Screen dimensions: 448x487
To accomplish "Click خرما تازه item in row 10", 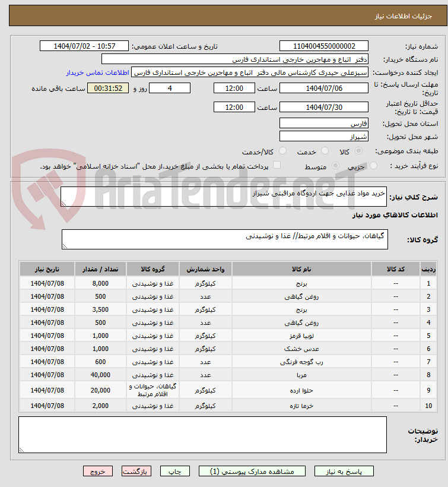I will [301, 406].
